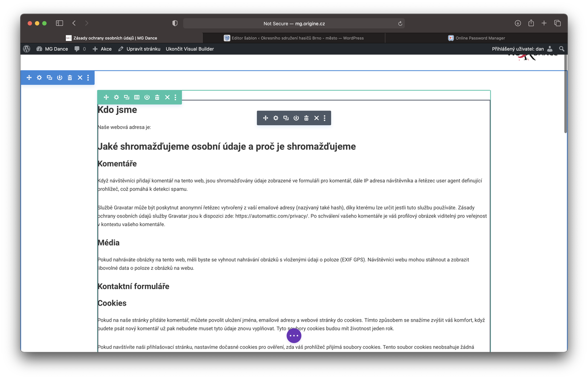
Task: Expand the purple builder options button
Action: [x=294, y=336]
